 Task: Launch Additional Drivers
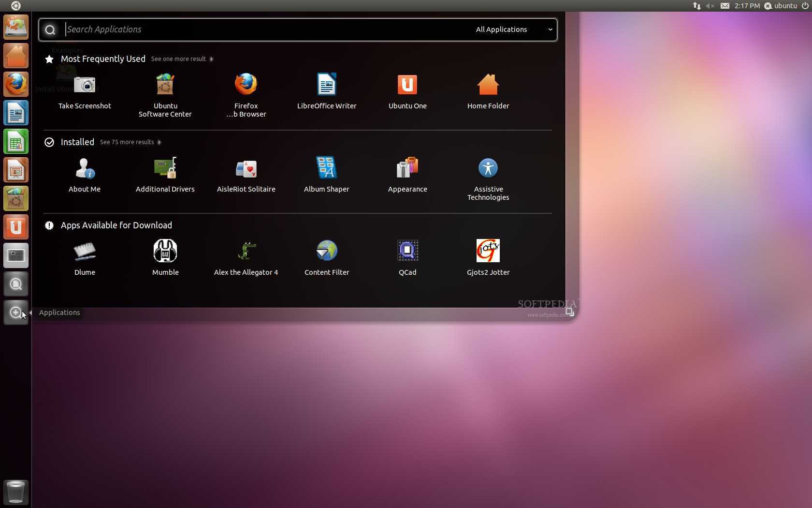[x=165, y=174]
